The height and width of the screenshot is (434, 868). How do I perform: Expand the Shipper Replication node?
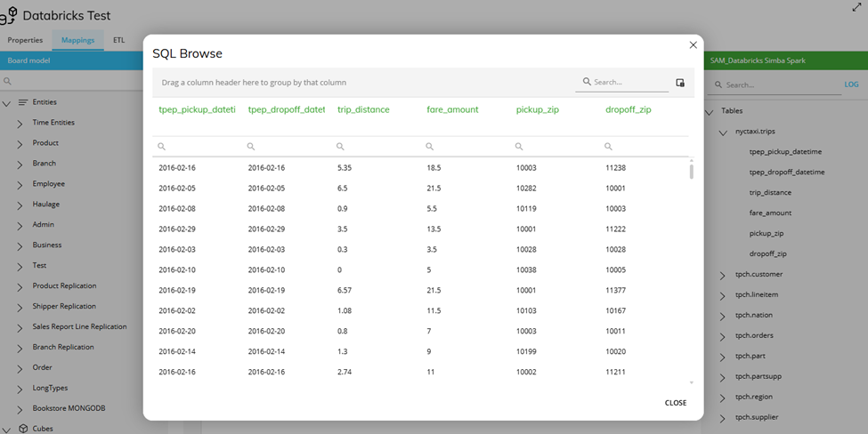pyautogui.click(x=20, y=308)
